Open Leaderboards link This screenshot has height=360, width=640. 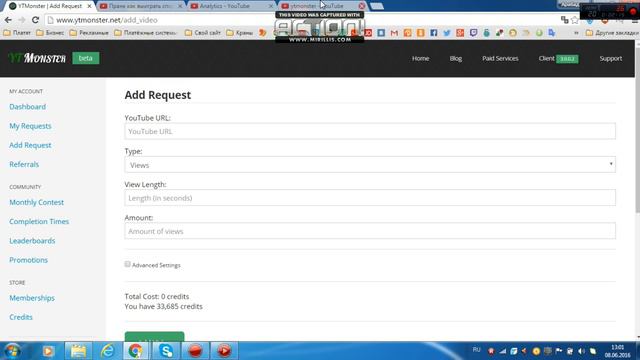[x=32, y=240]
